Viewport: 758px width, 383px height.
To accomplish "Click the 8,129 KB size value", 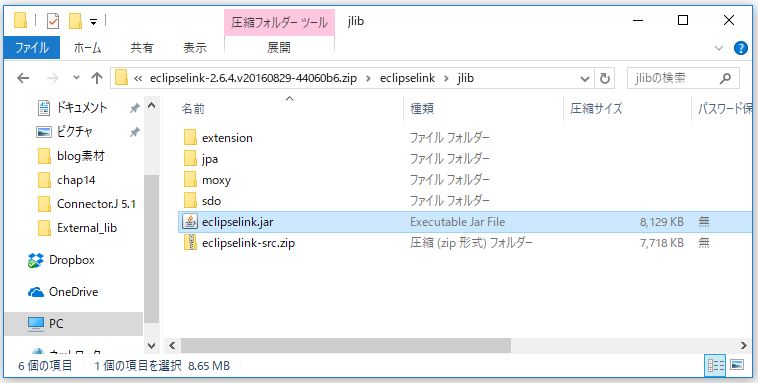I will [661, 221].
